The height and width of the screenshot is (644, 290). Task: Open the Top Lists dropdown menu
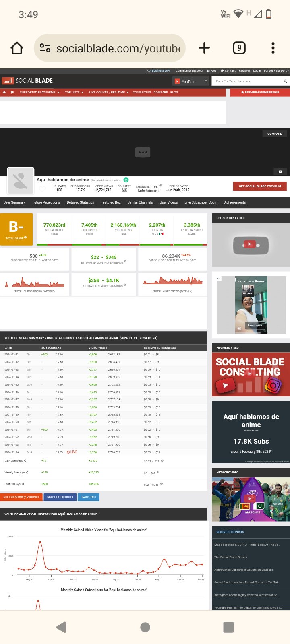point(74,93)
